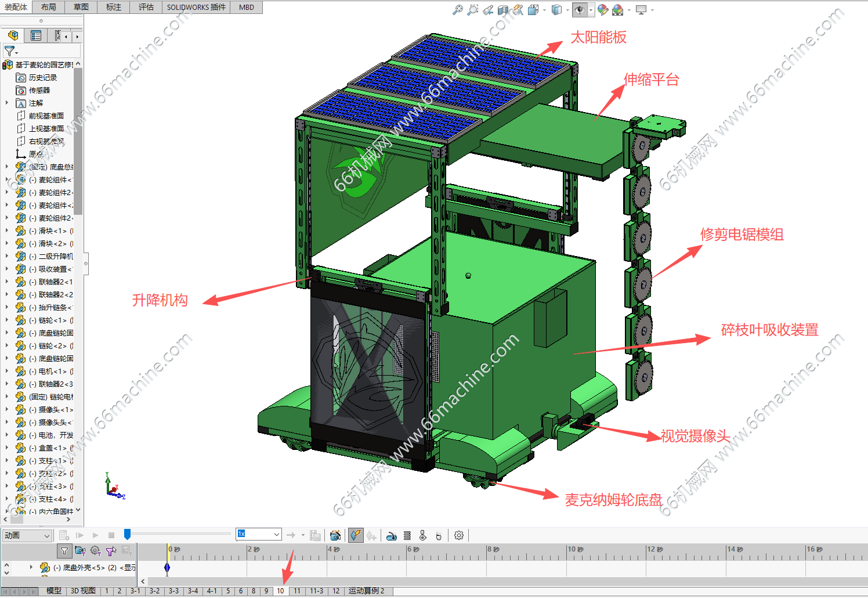
Task: Select 前视基准面 in the feature tree
Action: coord(46,116)
